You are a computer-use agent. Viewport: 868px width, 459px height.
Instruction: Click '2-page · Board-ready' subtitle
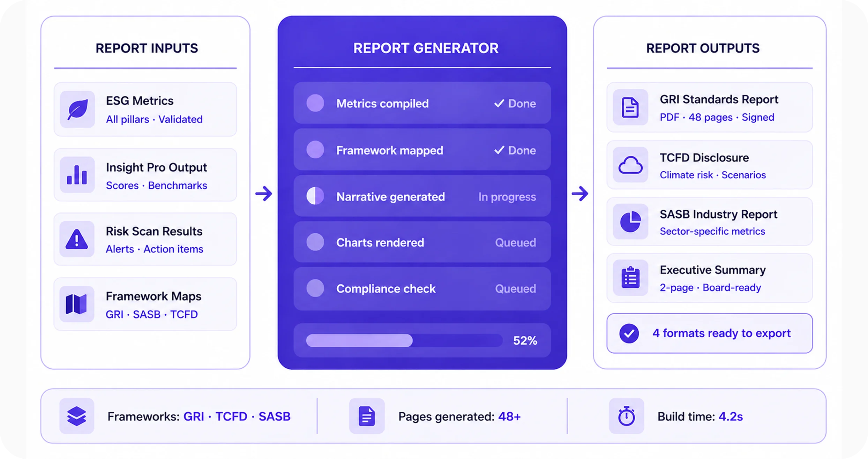[x=710, y=287]
